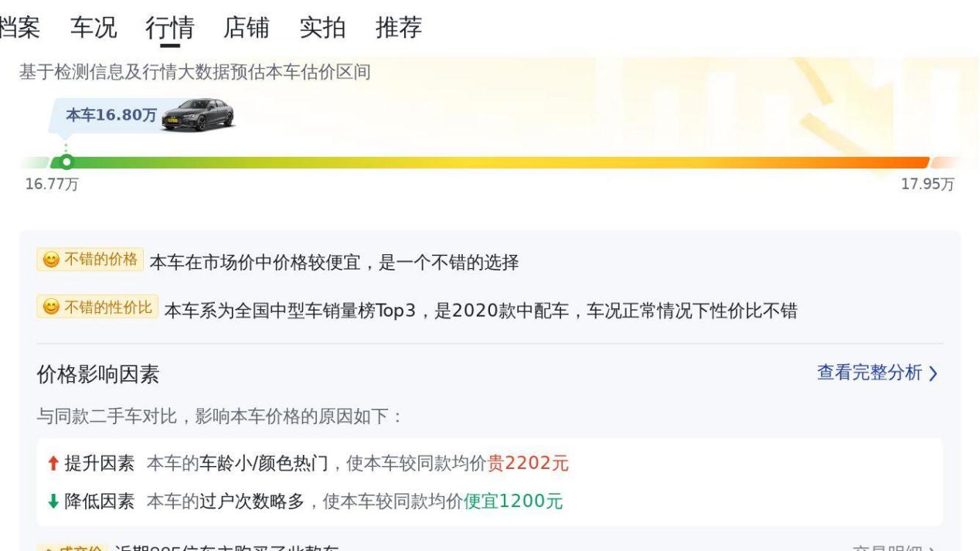Click the smiley icon in 不错的性价比 badge
980x551 pixels.
50,308
